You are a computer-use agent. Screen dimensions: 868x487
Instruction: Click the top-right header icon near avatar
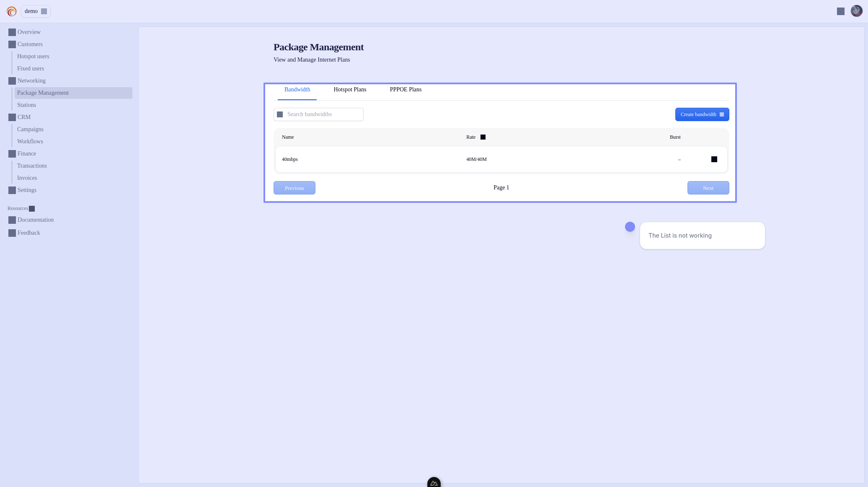[x=840, y=11]
